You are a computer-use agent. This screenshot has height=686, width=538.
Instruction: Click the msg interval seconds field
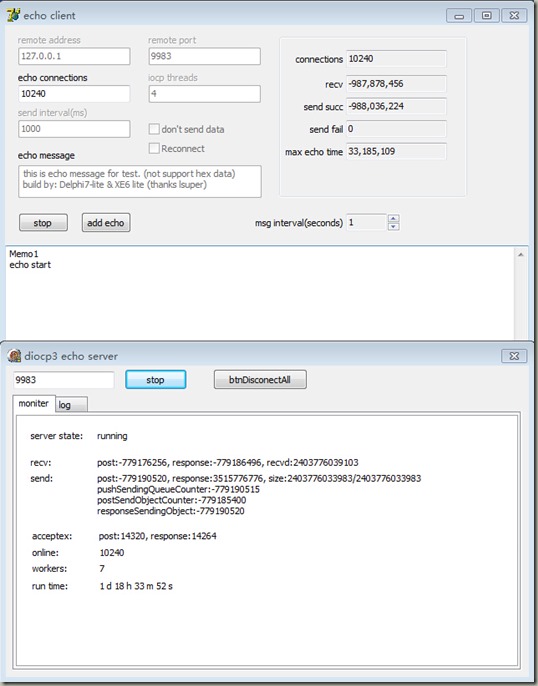(367, 222)
